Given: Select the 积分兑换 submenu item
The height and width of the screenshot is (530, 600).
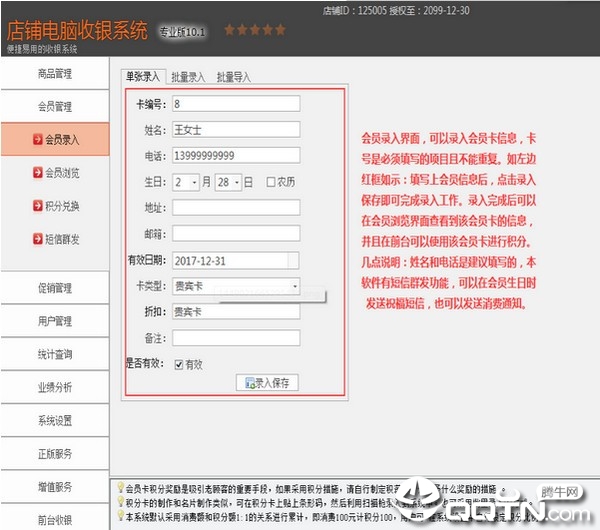Looking at the screenshot, I should pyautogui.click(x=57, y=206).
